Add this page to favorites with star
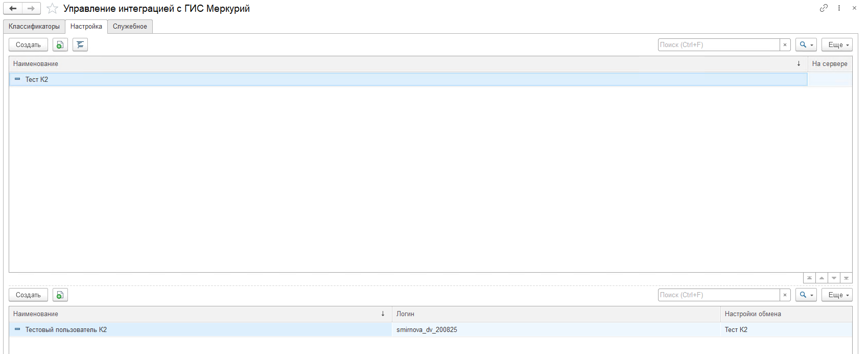Screen dimensions: 868x354 52,9
